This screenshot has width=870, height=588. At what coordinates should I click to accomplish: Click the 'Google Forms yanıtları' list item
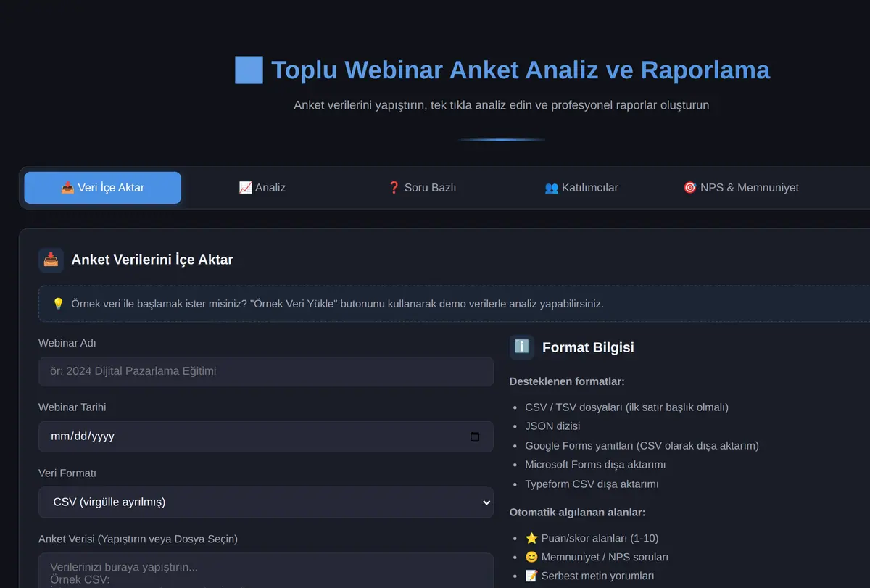tap(642, 446)
